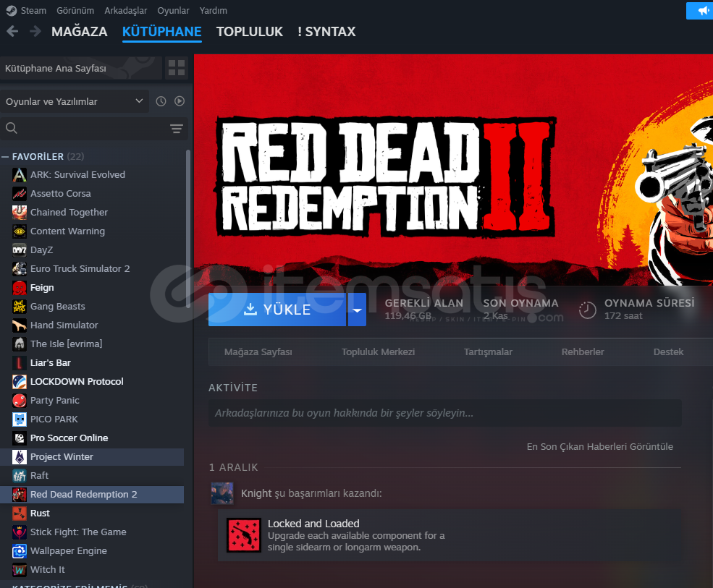Collapse the FAVORİLER category
713x588 pixels.
[x=6, y=157]
